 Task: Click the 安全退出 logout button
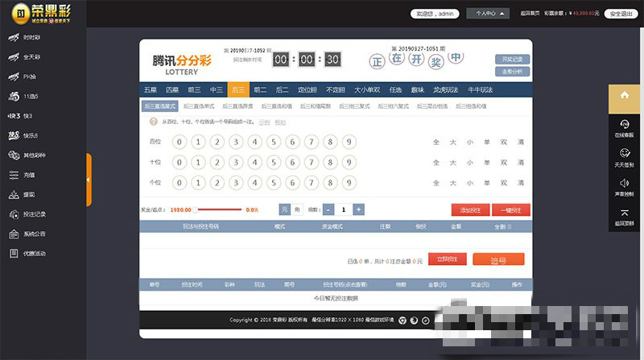tap(621, 14)
